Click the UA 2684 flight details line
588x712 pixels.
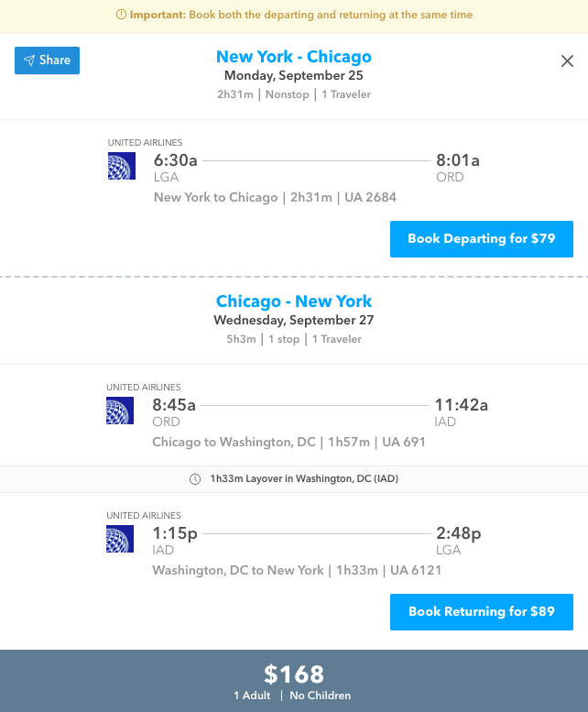275,197
